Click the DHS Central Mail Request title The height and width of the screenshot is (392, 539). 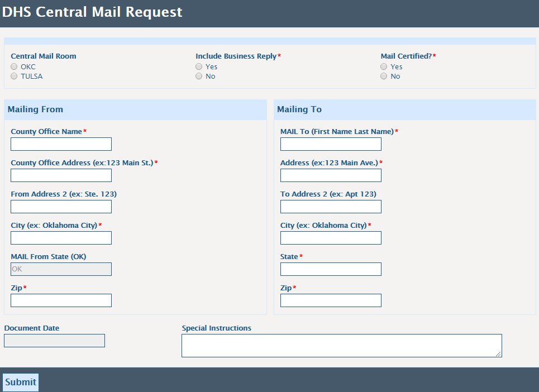(92, 12)
